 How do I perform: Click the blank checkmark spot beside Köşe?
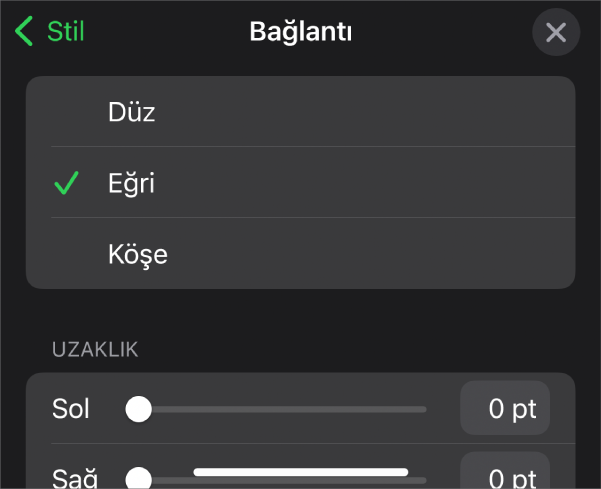tap(66, 254)
